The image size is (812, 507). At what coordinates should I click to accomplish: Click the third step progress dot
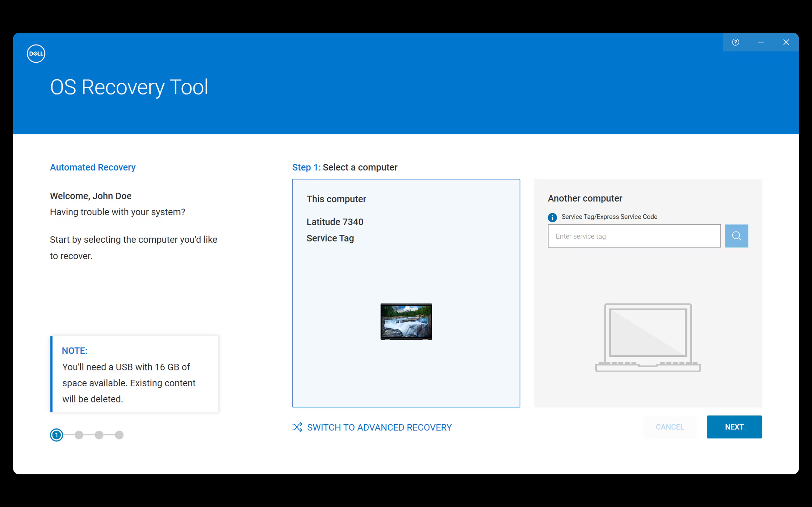[99, 435]
